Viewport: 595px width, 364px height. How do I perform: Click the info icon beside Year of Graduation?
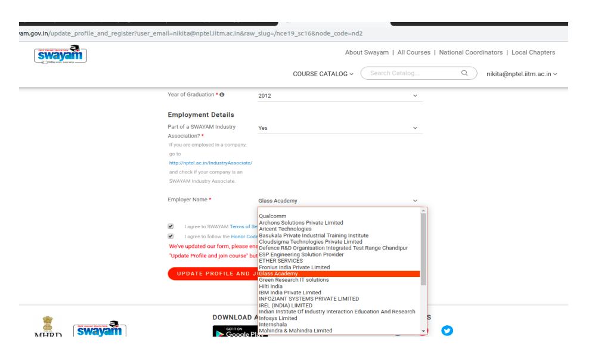[x=222, y=94]
